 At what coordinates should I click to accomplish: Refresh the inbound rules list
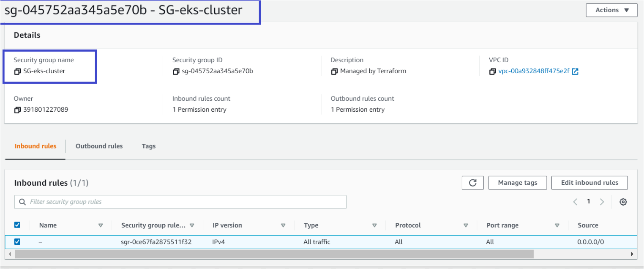click(x=473, y=183)
